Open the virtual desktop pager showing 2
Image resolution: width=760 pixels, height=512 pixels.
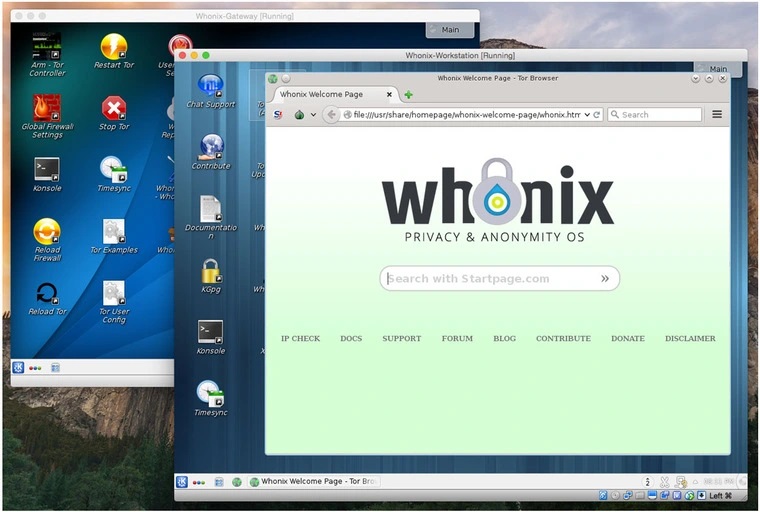647,482
